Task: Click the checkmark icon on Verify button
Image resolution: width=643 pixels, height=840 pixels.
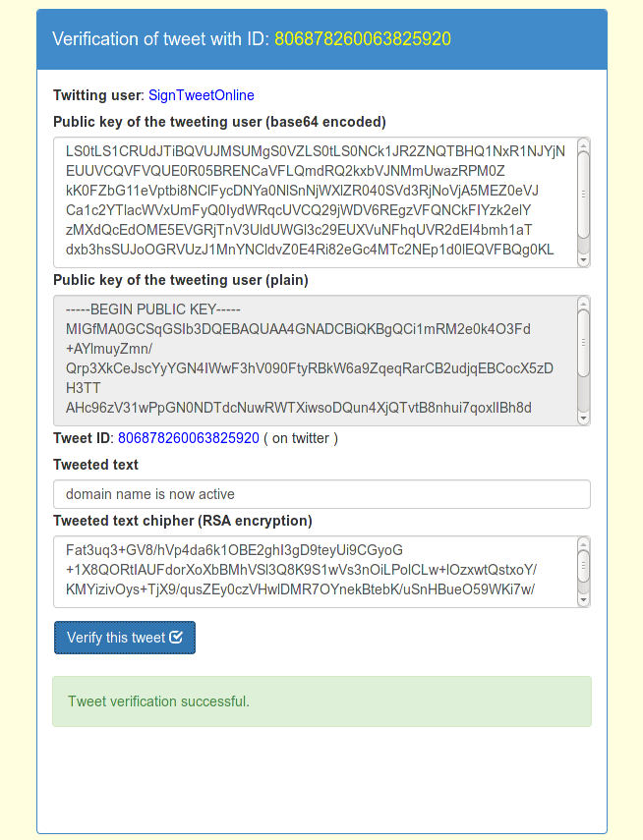Action: point(176,637)
